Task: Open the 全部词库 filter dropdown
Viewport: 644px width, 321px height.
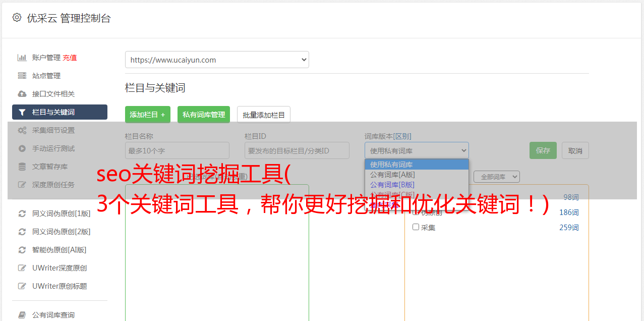Action: point(496,177)
